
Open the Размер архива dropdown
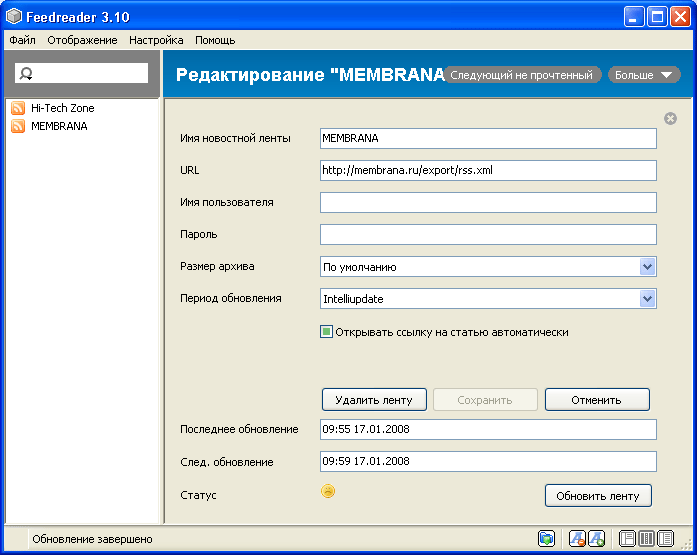pyautogui.click(x=648, y=267)
